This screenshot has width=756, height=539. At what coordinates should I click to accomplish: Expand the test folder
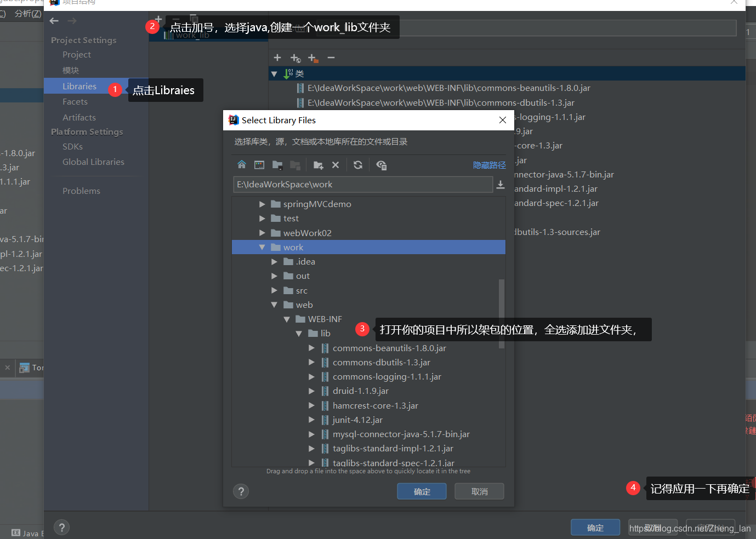coord(262,219)
